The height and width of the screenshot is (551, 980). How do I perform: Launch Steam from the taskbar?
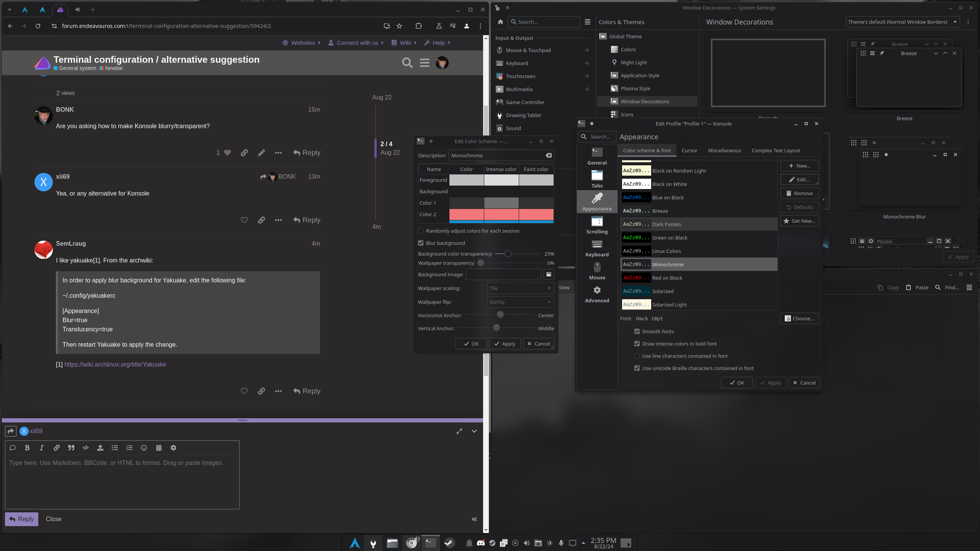pyautogui.click(x=449, y=543)
